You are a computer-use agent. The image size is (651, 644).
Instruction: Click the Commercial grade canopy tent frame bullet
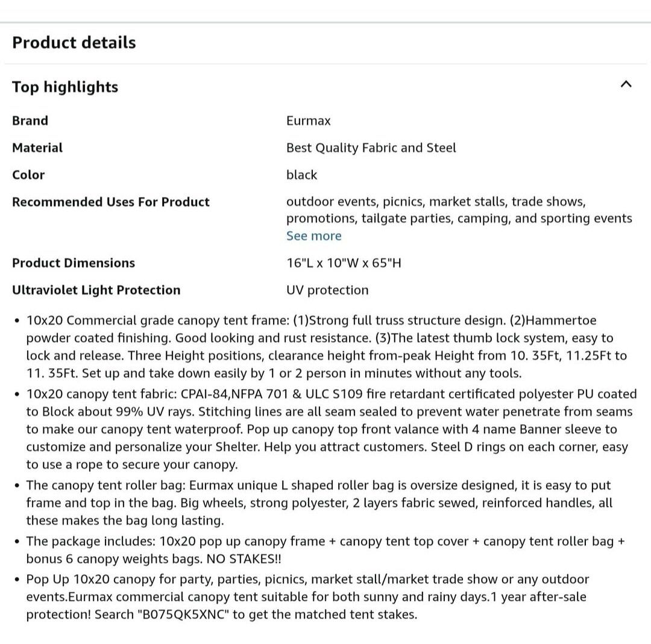point(325,346)
